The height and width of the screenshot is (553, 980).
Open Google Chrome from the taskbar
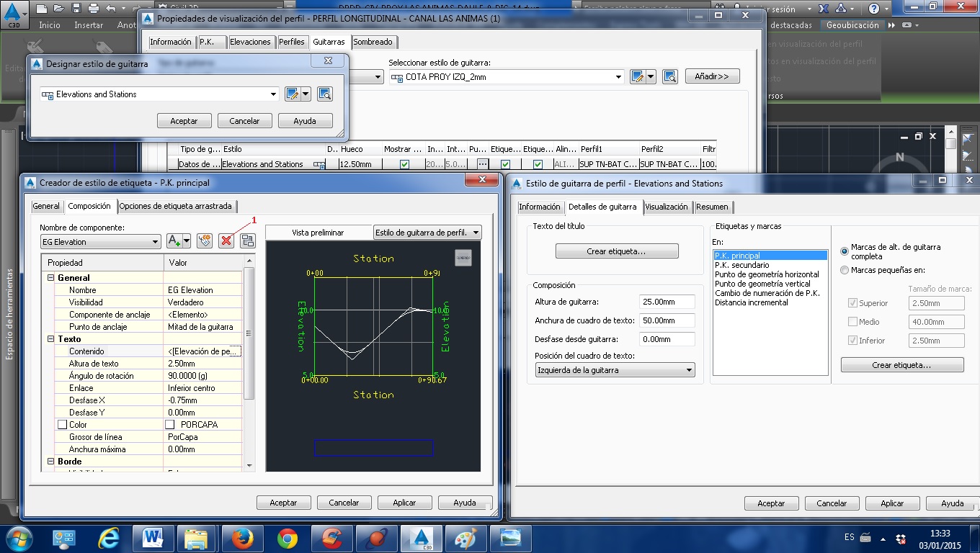tap(287, 538)
